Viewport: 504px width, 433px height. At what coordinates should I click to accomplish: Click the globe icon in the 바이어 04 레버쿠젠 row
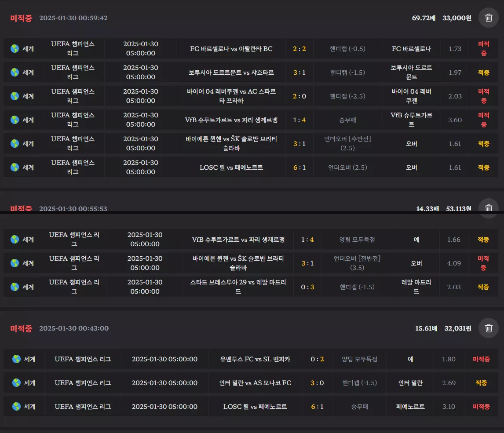[x=15, y=96]
